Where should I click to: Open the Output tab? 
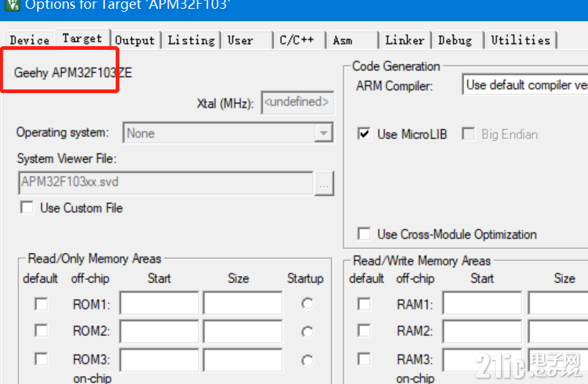click(x=135, y=40)
